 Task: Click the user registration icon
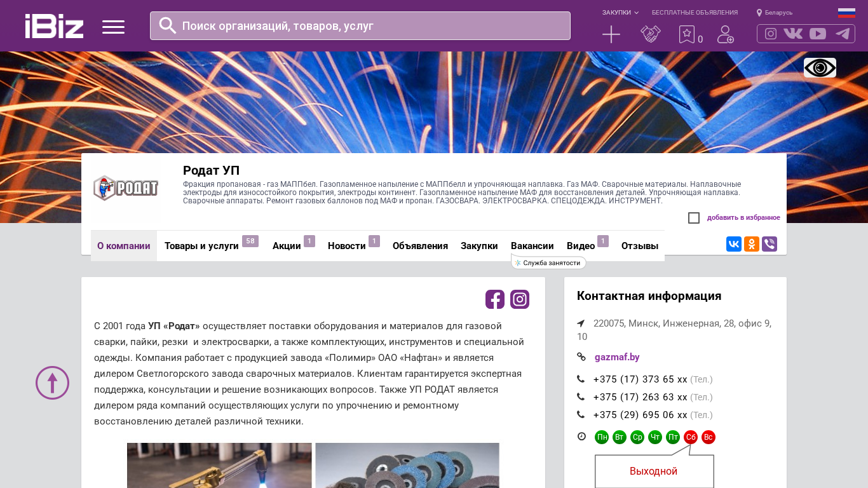tap(726, 34)
